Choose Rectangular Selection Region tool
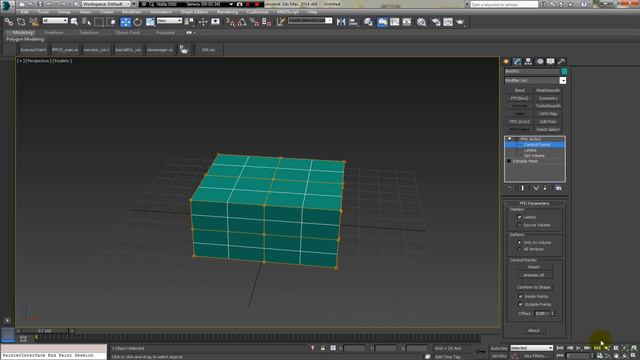The width and height of the screenshot is (640, 360). [x=99, y=22]
